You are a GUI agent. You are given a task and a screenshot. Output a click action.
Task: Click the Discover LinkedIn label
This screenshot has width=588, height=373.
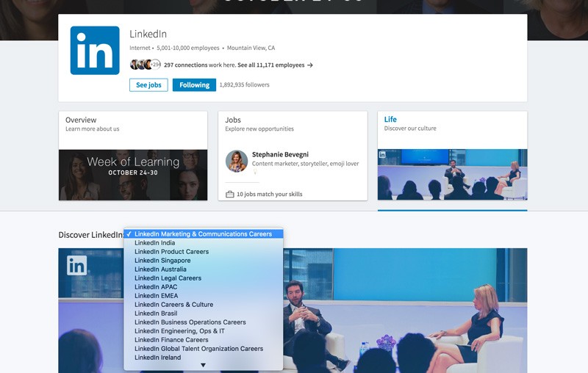pos(90,235)
